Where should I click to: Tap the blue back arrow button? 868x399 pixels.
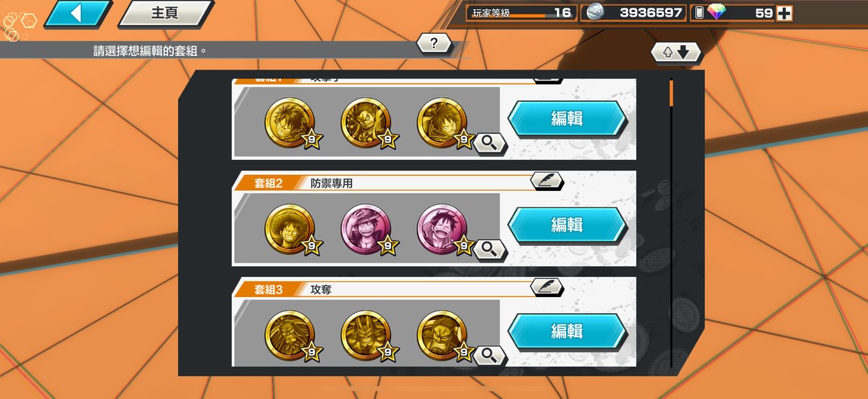(x=78, y=14)
